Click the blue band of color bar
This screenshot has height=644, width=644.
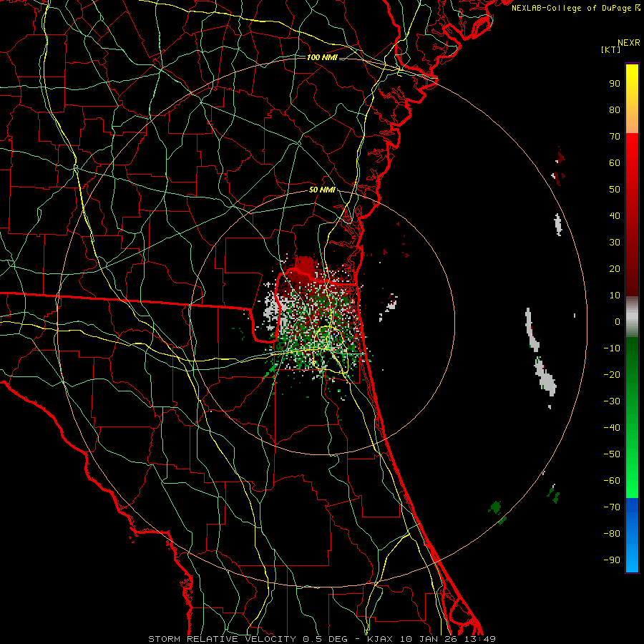coord(632,534)
